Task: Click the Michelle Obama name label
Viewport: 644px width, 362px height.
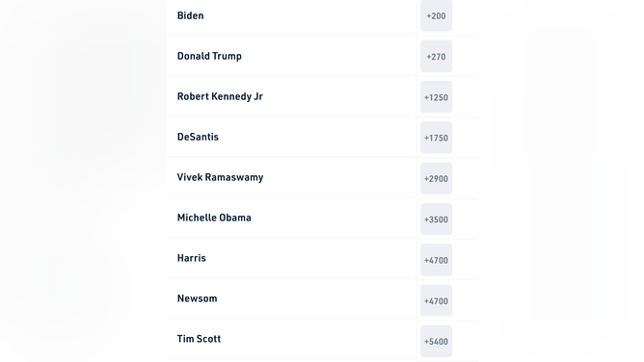Action: [214, 218]
